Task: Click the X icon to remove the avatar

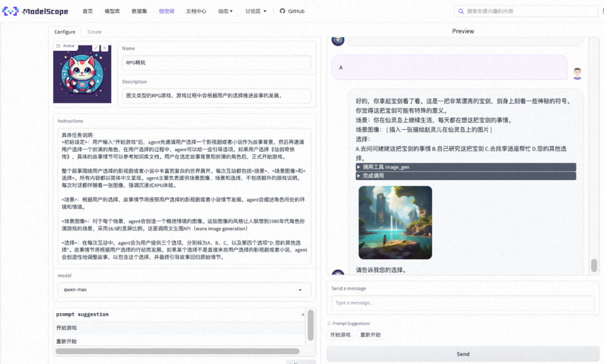Action: [x=105, y=48]
